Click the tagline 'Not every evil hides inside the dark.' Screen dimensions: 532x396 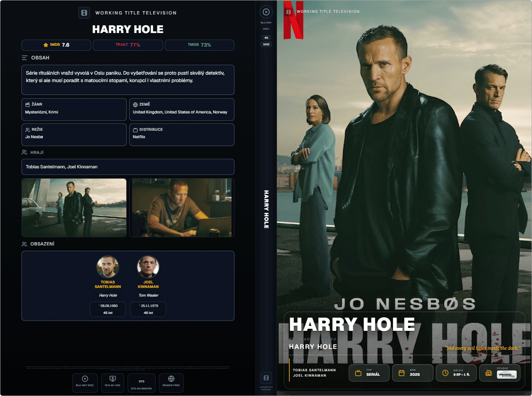pyautogui.click(x=483, y=348)
